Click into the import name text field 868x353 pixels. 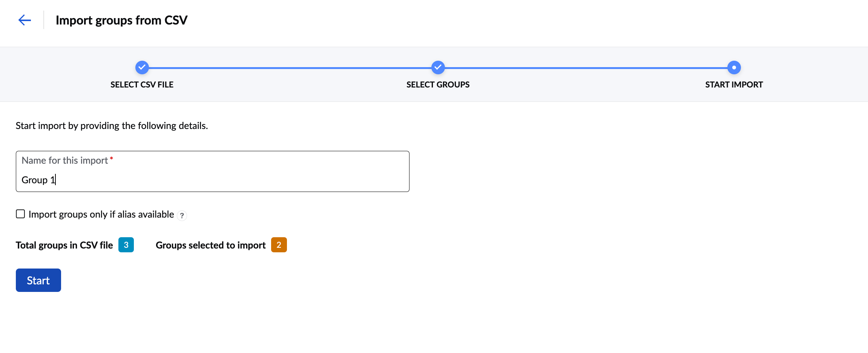212,180
